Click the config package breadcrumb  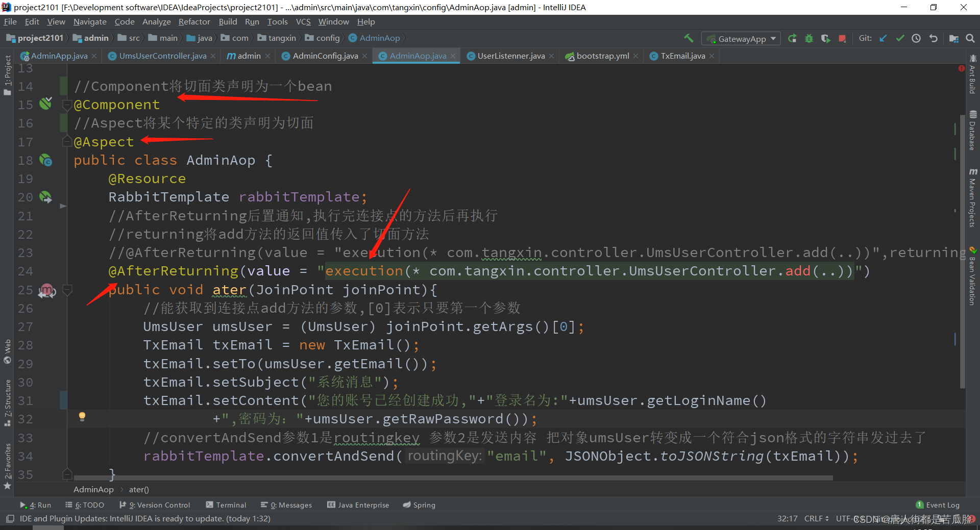click(323, 38)
